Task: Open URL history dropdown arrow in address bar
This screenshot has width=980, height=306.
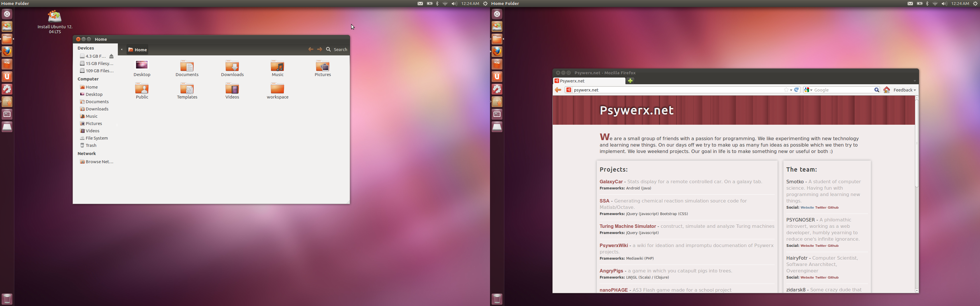Action: 791,90
